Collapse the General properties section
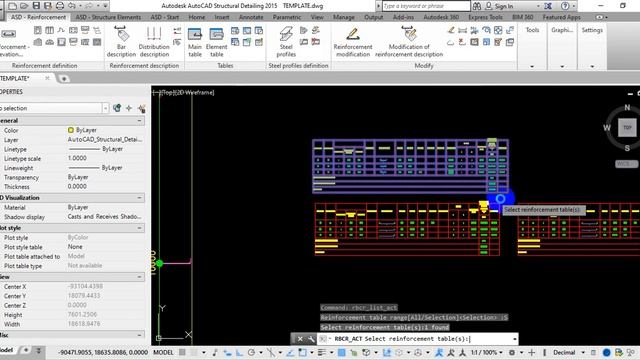The height and width of the screenshot is (360, 640). 140,121
